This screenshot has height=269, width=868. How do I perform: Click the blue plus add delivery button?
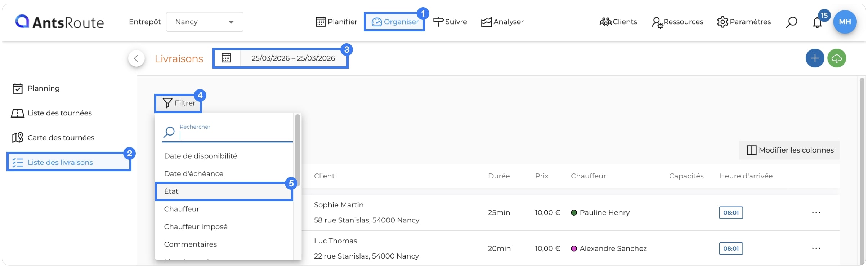[815, 58]
